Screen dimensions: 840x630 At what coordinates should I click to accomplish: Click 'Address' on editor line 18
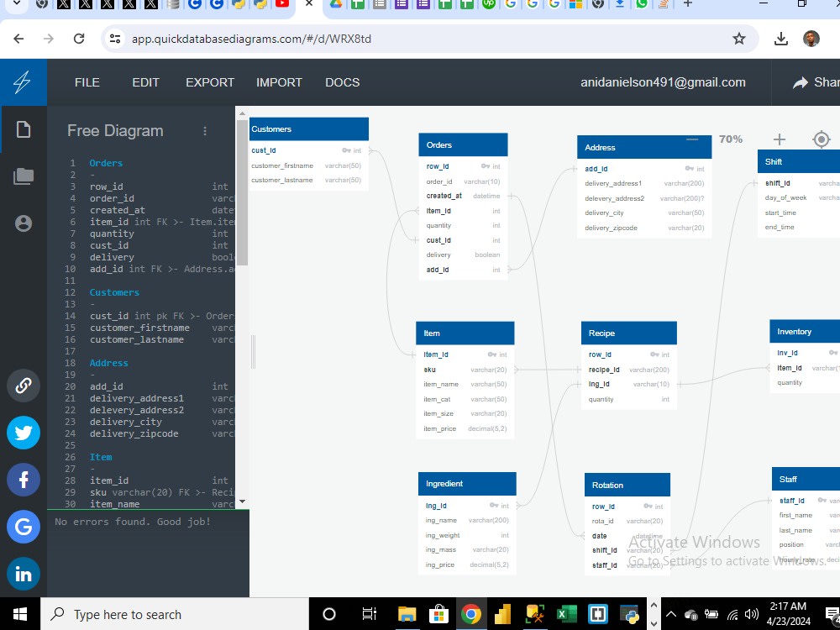pyautogui.click(x=108, y=363)
